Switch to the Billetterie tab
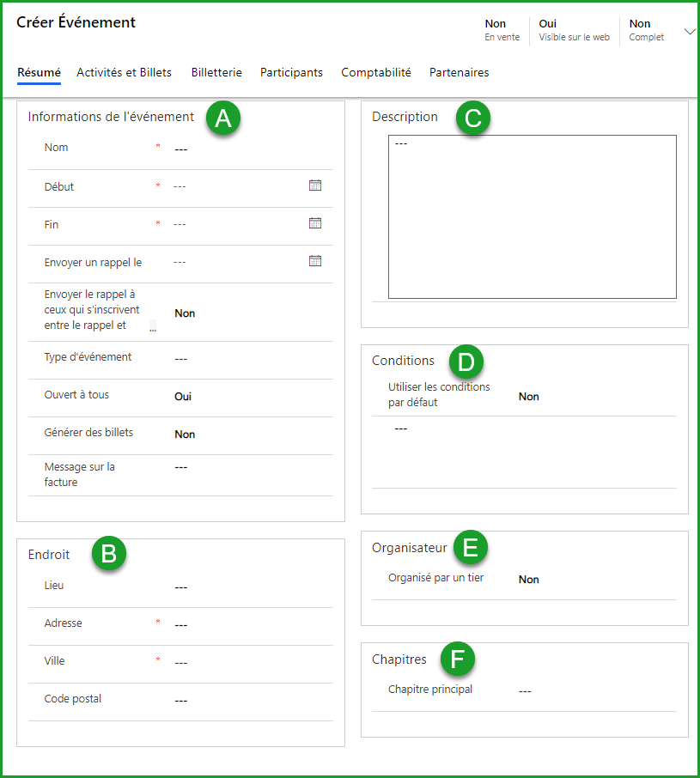 (x=216, y=73)
